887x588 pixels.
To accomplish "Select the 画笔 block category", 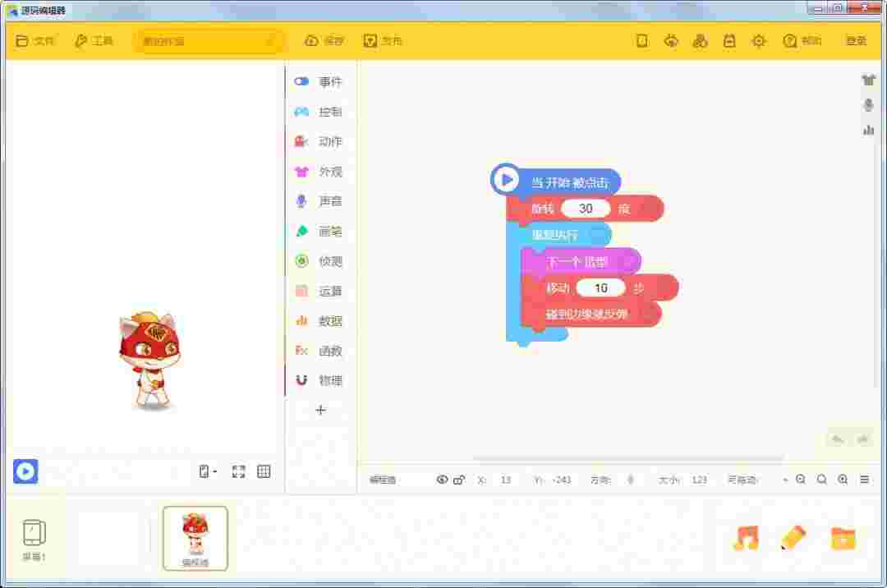I will [320, 231].
